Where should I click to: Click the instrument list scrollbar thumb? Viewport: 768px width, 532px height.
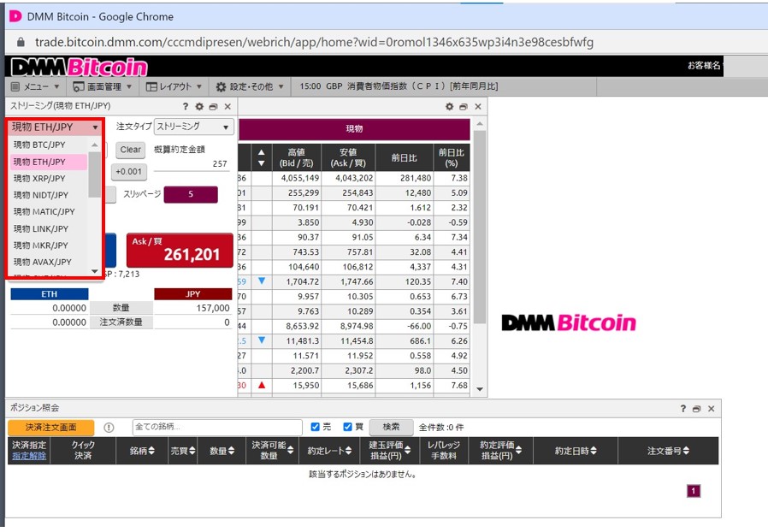(x=95, y=174)
